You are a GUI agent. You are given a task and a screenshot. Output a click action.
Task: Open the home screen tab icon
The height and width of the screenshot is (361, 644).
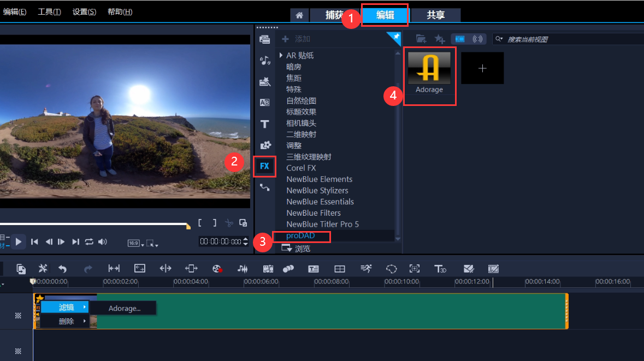pyautogui.click(x=299, y=15)
